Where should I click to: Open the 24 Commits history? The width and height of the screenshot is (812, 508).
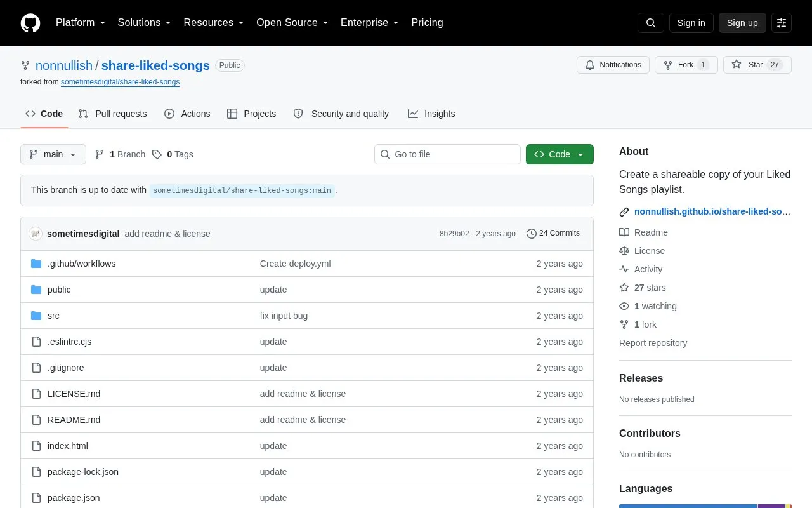(553, 233)
